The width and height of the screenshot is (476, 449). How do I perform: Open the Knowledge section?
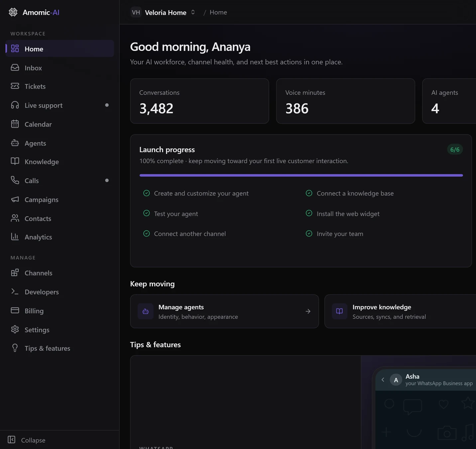pos(60,161)
